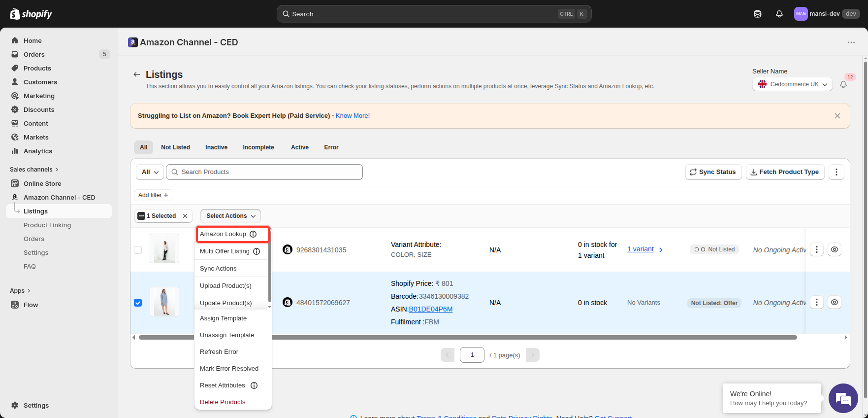Click the Orders inbox icon in sidebar
Screen dimensions: 868x418
(x=15, y=54)
